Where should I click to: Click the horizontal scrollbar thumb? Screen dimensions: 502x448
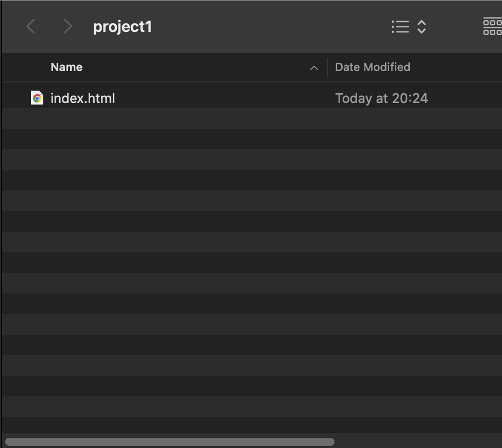[x=170, y=442]
